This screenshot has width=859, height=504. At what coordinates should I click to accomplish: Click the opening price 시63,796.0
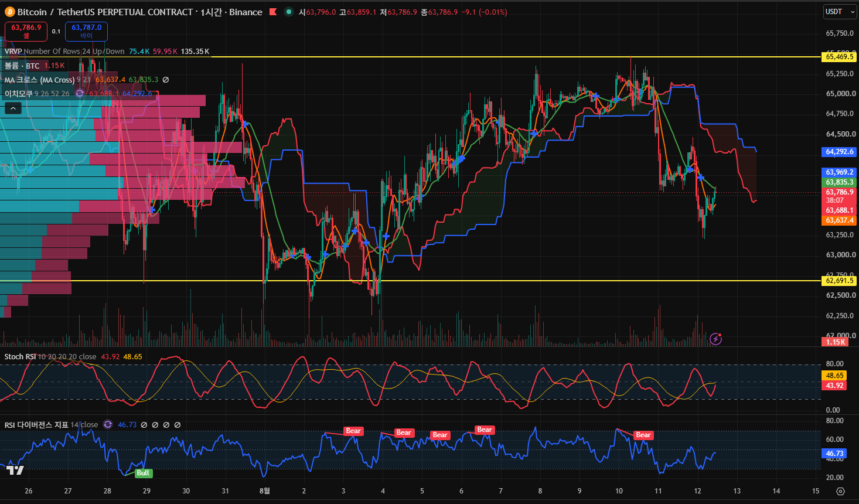click(317, 12)
